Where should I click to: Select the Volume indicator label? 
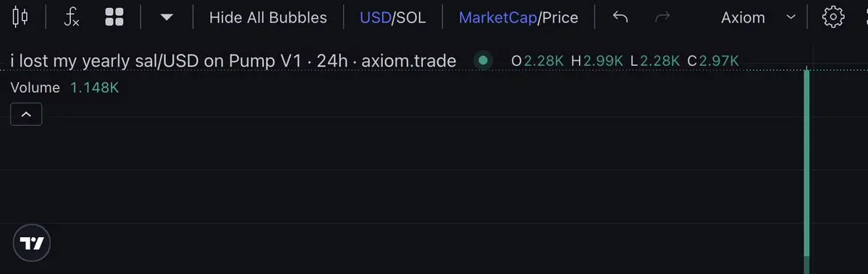tap(35, 87)
